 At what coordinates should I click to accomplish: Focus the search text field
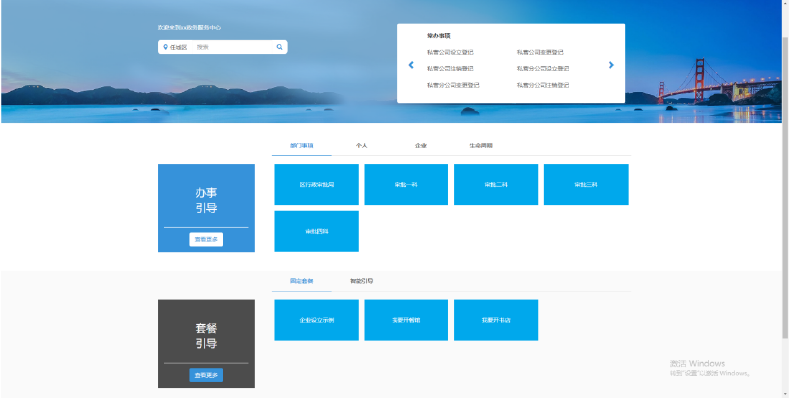(x=234, y=47)
